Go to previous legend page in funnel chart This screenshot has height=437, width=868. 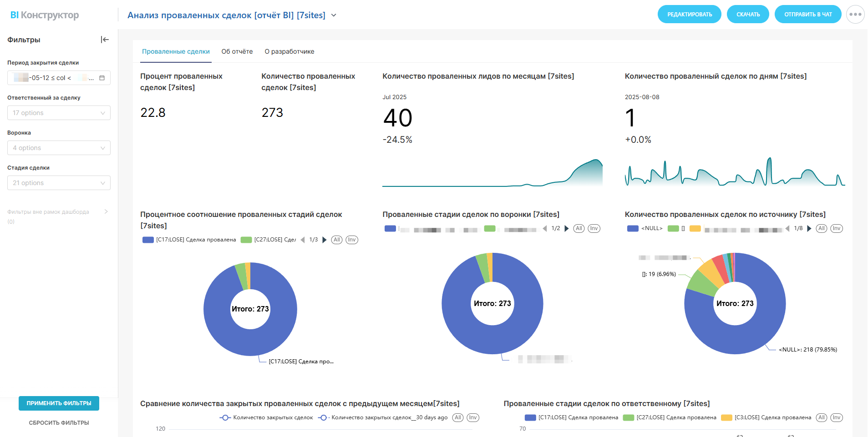[x=545, y=228]
